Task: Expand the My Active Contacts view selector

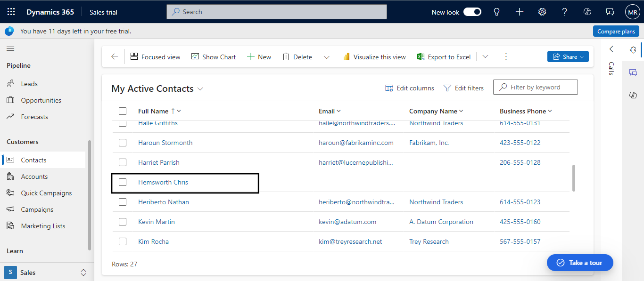Action: 200,89
